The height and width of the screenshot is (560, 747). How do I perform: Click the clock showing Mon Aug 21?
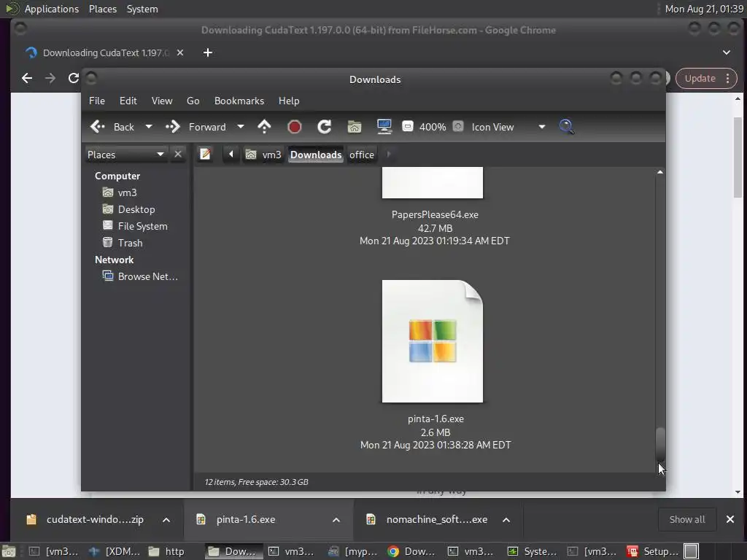(704, 9)
